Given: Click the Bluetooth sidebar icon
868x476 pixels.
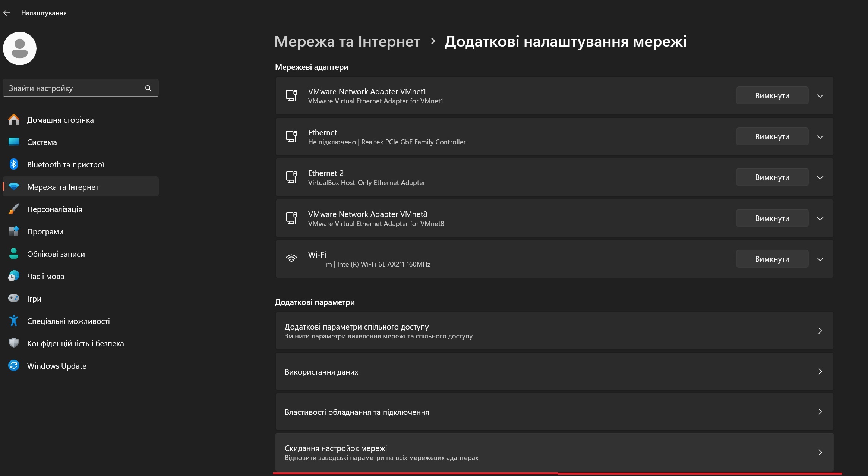Looking at the screenshot, I should (14, 164).
